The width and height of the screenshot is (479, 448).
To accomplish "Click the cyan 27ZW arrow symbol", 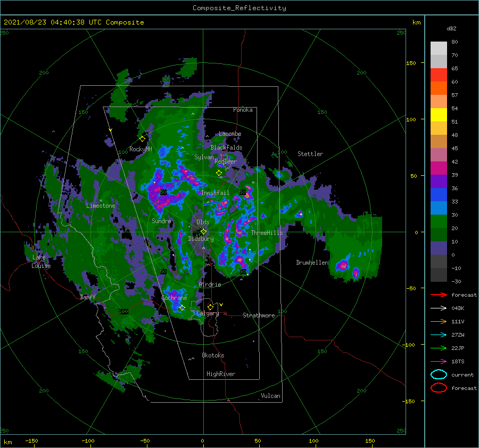I will [439, 335].
